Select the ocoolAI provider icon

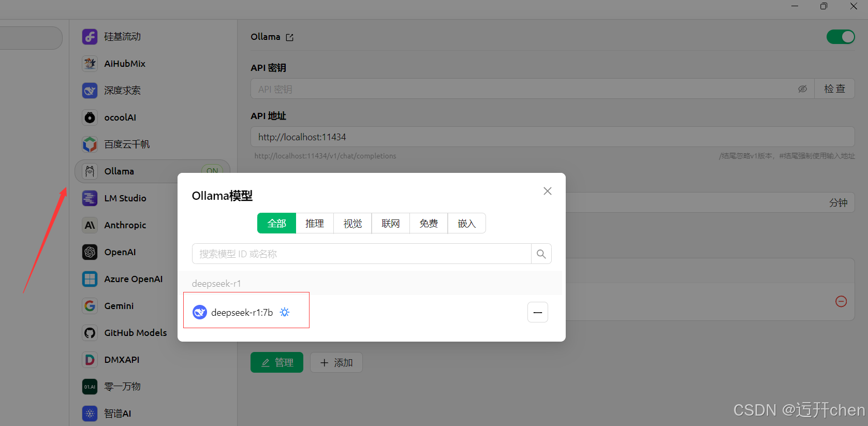(x=90, y=117)
